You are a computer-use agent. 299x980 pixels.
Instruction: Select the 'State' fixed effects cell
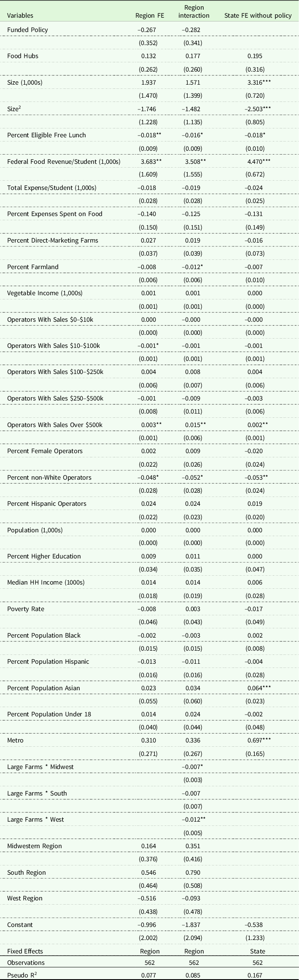257,951
